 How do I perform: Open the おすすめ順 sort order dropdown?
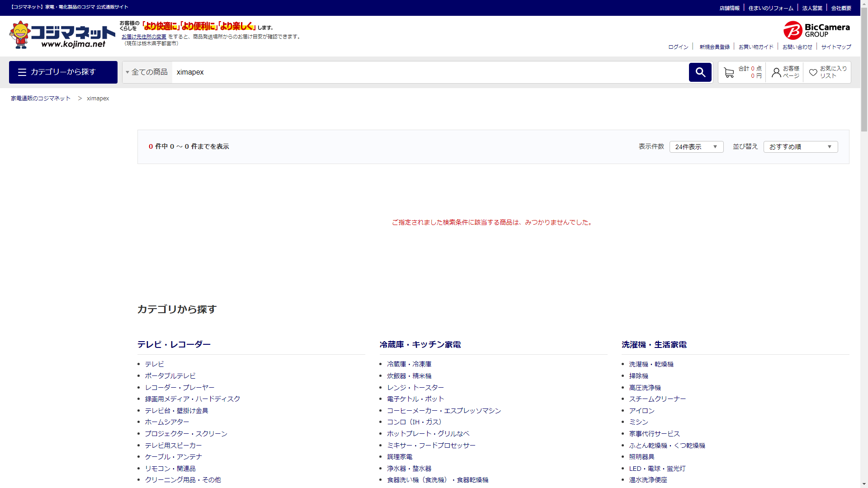tap(800, 147)
